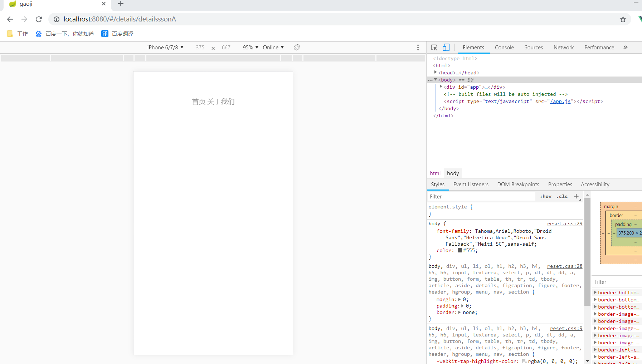This screenshot has width=642, height=364.
Task: Show more DevTools tabs
Action: pyautogui.click(x=626, y=47)
